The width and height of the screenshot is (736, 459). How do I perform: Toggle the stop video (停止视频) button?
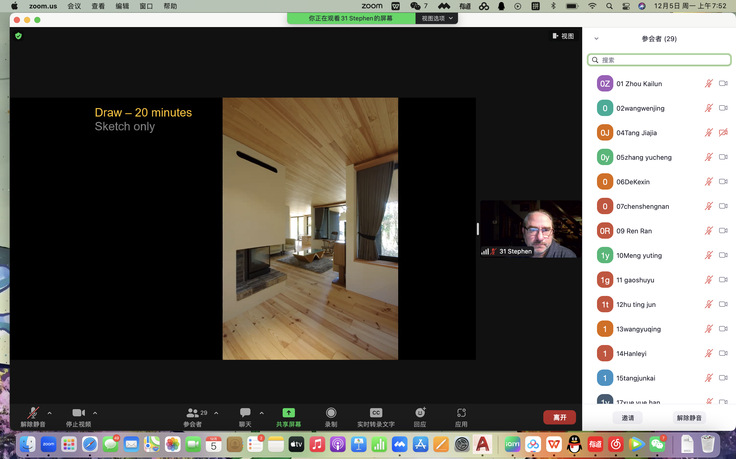click(78, 413)
